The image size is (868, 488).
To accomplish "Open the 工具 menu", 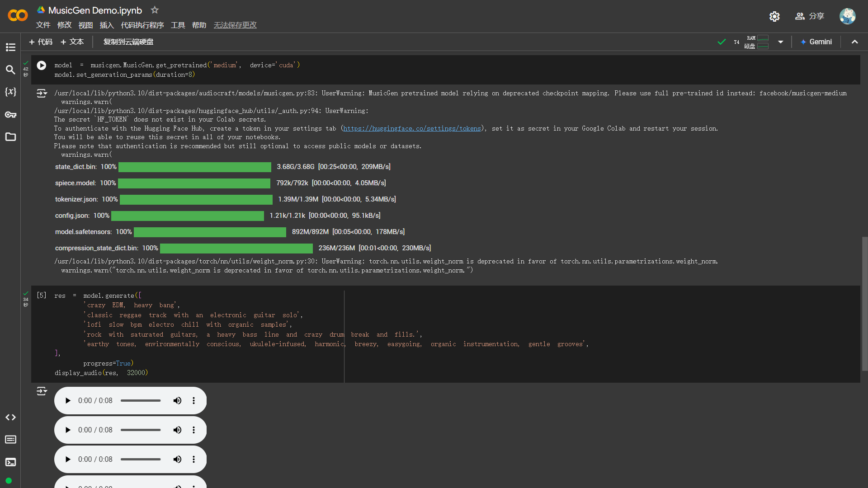I will coord(178,25).
